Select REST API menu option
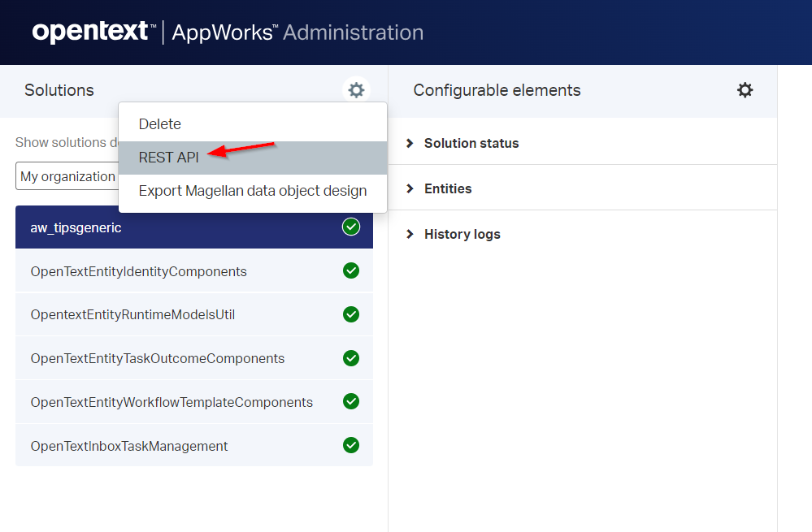812x532 pixels. 169,158
